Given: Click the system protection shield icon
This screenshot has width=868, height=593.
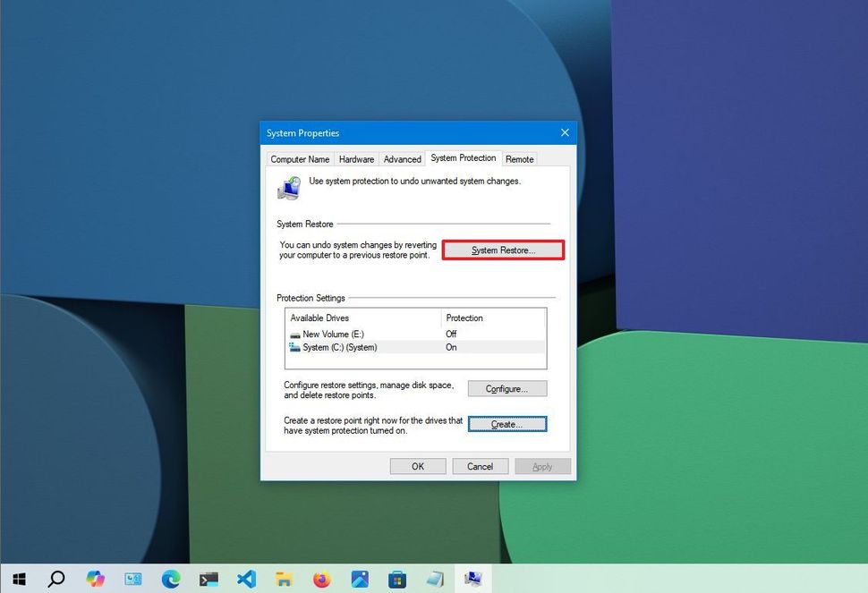Looking at the screenshot, I should tap(288, 187).
